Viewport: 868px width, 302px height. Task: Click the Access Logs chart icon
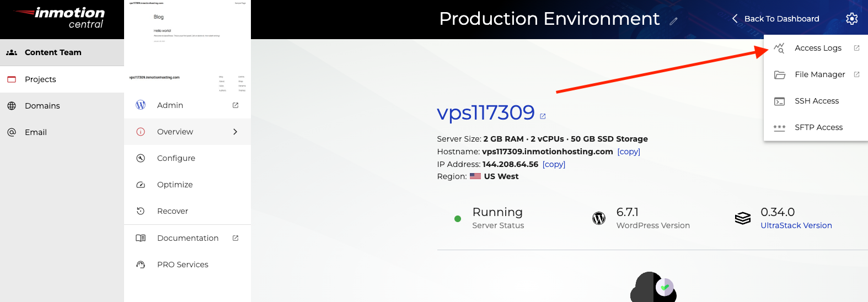(x=779, y=48)
